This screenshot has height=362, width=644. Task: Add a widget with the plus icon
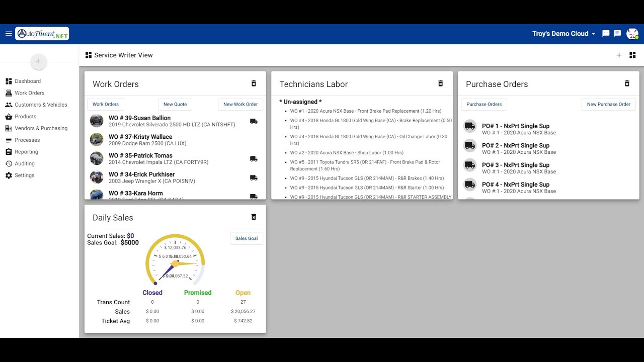click(x=619, y=55)
